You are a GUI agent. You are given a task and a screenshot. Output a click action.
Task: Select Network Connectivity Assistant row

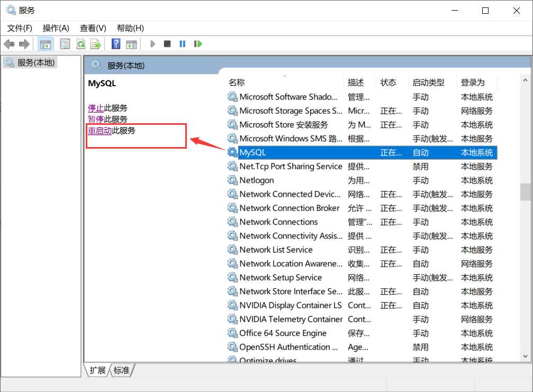(362, 236)
